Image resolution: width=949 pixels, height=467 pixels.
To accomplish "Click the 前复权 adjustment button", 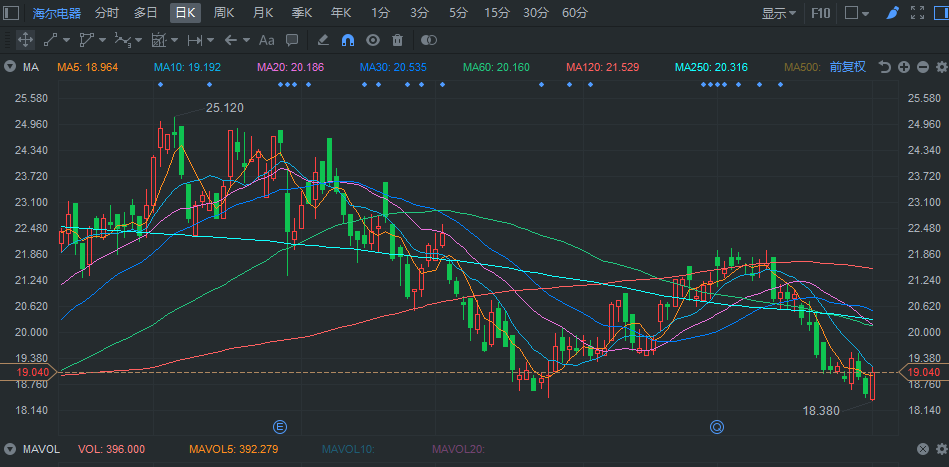I will 848,67.
